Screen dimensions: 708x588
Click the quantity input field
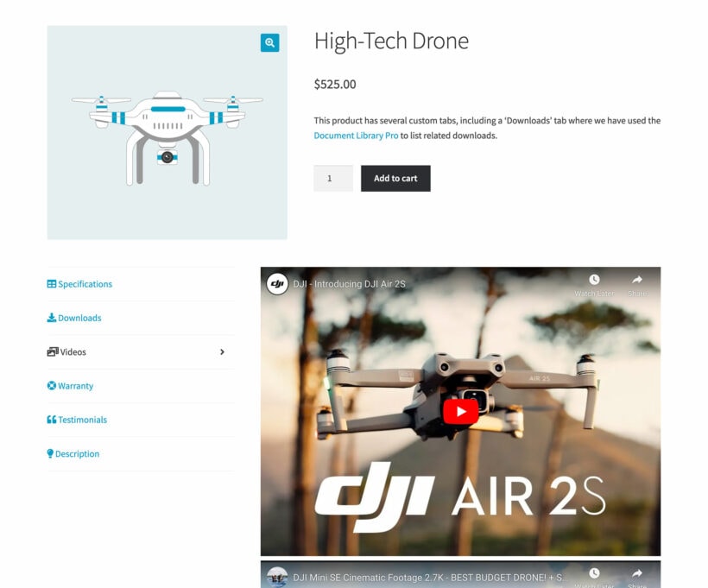[332, 178]
